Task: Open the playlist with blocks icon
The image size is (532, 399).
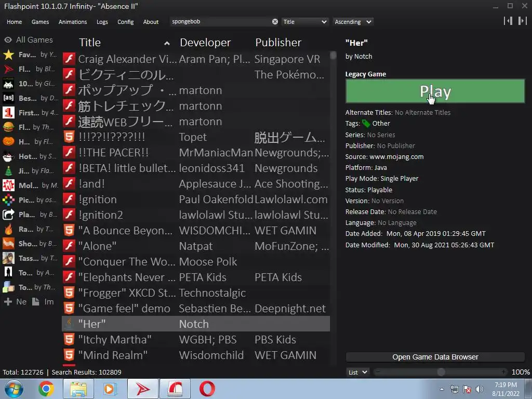Action: click(x=8, y=287)
